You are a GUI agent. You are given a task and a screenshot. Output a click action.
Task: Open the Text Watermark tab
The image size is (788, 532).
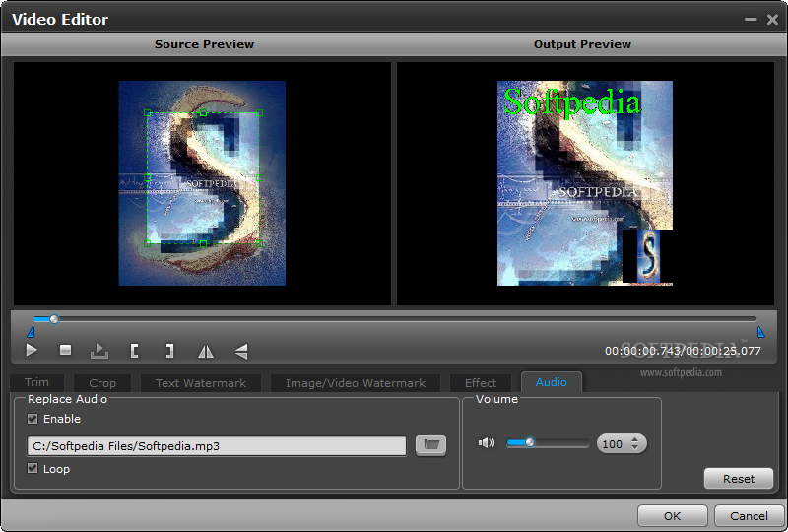click(x=201, y=383)
